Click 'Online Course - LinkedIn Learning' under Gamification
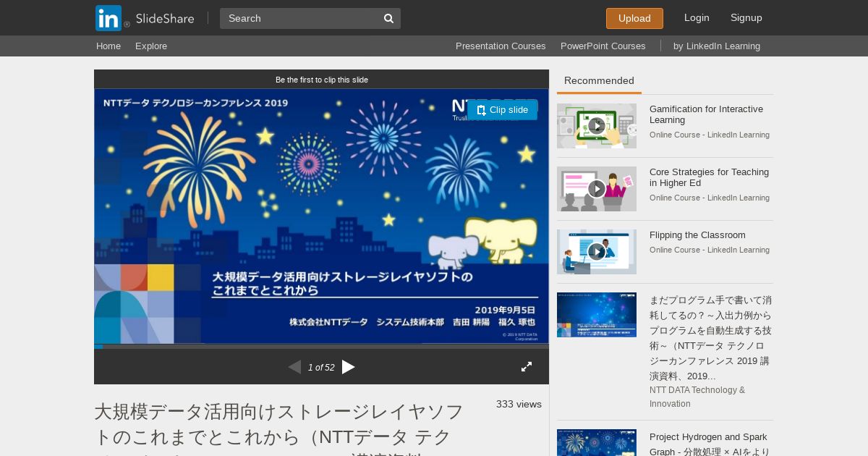The image size is (868, 456). pyautogui.click(x=710, y=135)
